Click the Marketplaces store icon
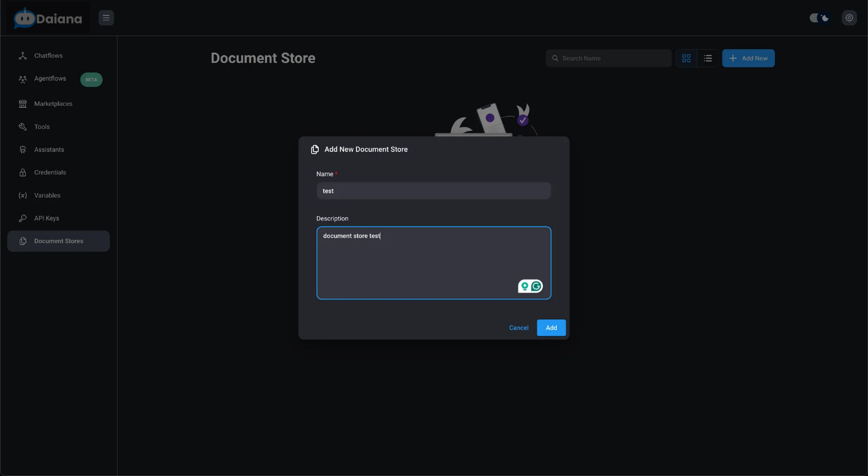 23,104
